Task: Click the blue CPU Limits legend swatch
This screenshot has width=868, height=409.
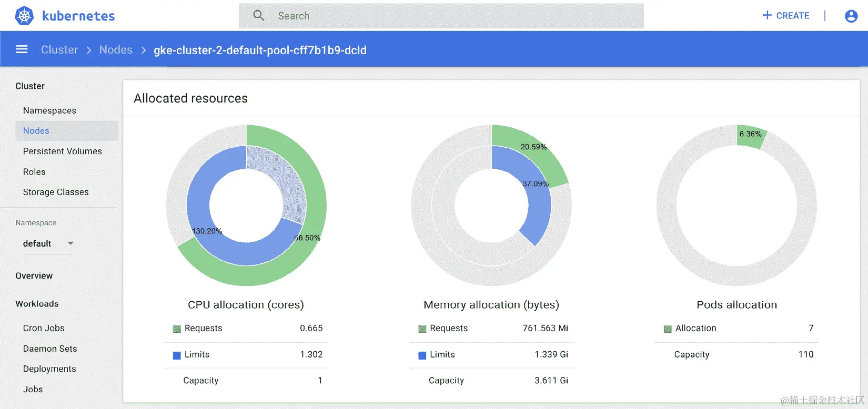Action: [177, 355]
